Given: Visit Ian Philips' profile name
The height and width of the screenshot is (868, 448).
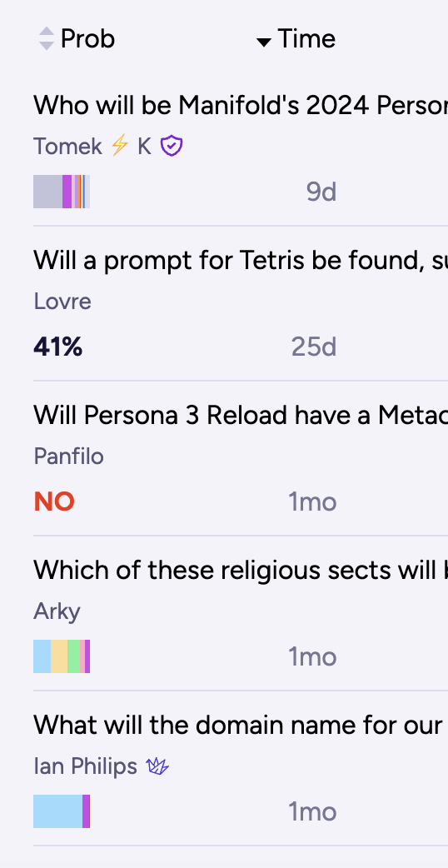Looking at the screenshot, I should [85, 766].
